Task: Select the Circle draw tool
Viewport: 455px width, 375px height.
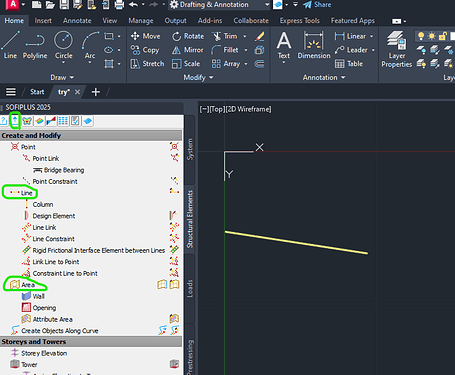Action: point(63,45)
